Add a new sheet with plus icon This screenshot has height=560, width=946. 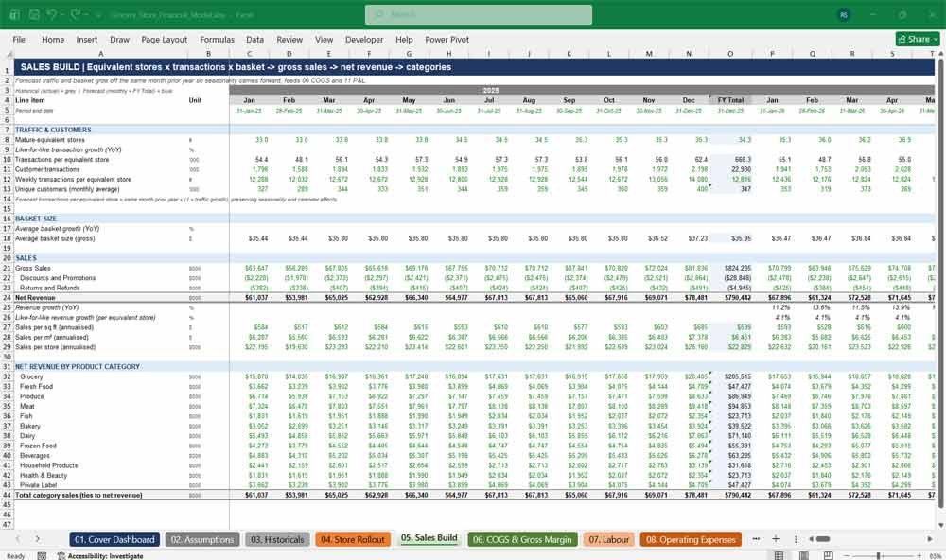point(776,539)
